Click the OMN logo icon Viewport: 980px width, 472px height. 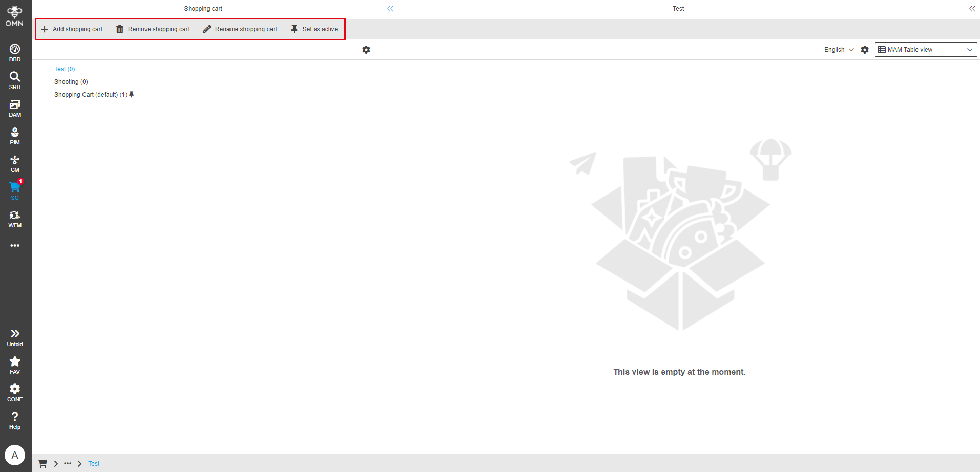click(x=15, y=16)
